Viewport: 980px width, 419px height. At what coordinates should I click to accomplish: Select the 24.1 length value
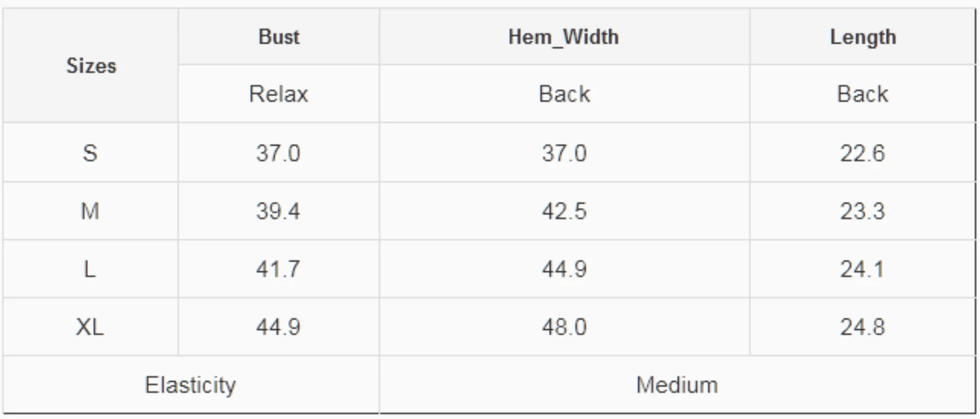pos(862,269)
